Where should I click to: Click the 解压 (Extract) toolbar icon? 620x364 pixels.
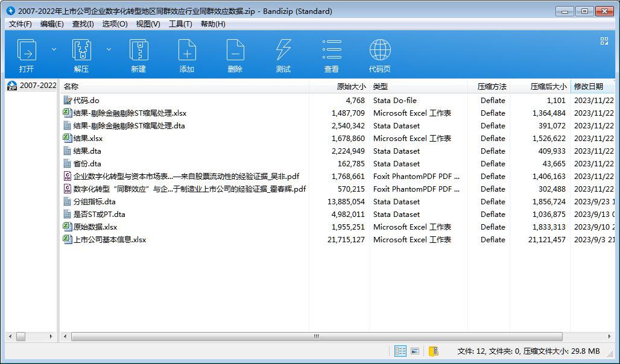click(81, 50)
